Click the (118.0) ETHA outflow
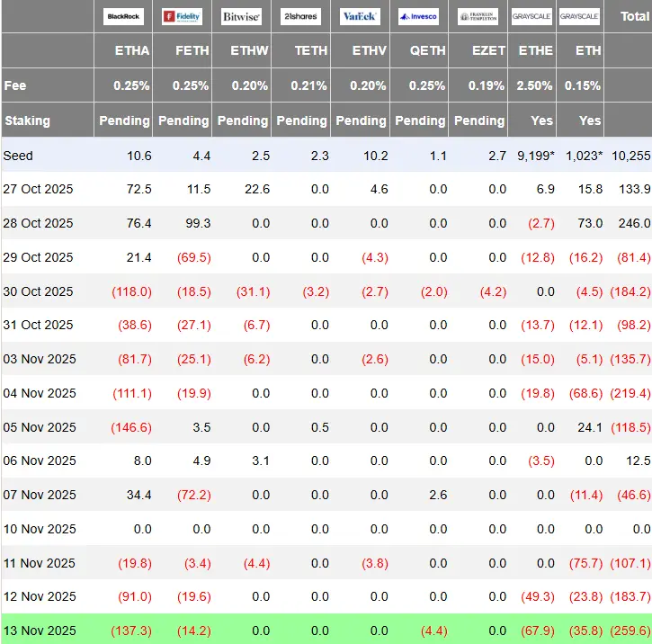The image size is (652, 644). pyautogui.click(x=131, y=291)
